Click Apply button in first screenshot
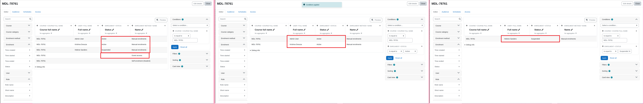The image size is (644, 104). click(175, 47)
